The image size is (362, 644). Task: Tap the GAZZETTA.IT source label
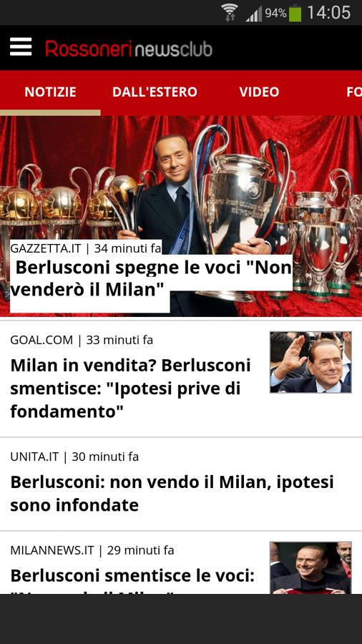[46, 248]
